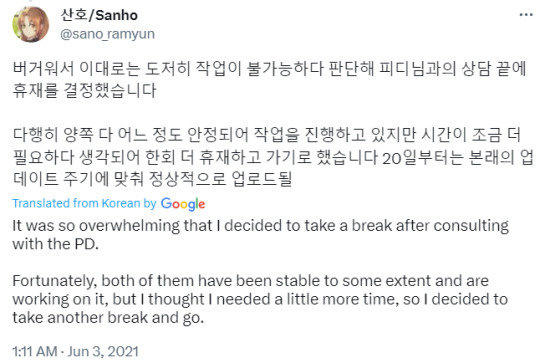Click the Korean line starting with 다행히 양쪽

pos(267,135)
